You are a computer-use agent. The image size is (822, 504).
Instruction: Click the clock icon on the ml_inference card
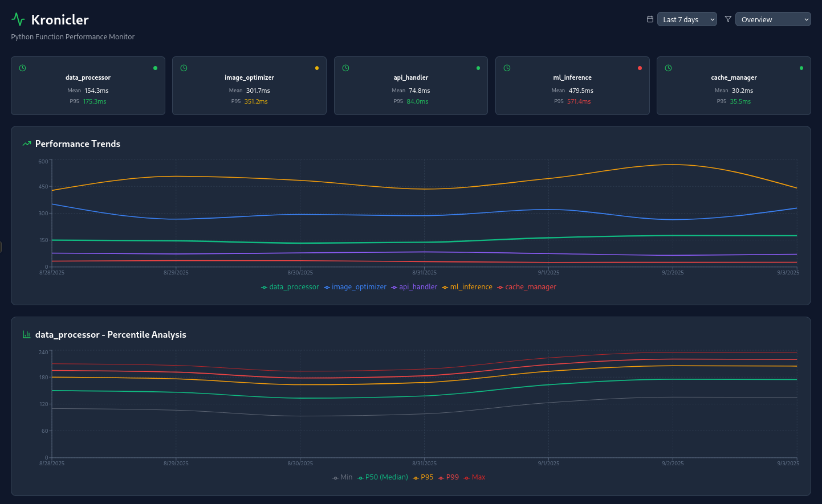pyautogui.click(x=507, y=68)
